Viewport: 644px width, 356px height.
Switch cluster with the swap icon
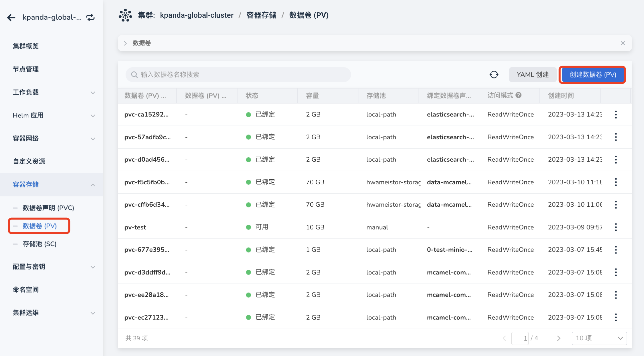pyautogui.click(x=91, y=17)
